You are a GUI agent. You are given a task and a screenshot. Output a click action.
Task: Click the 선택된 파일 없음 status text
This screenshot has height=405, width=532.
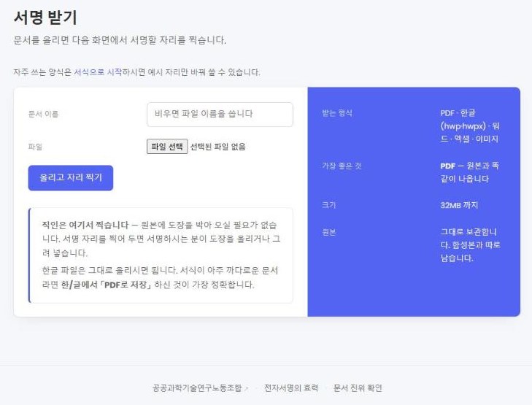[x=217, y=147]
